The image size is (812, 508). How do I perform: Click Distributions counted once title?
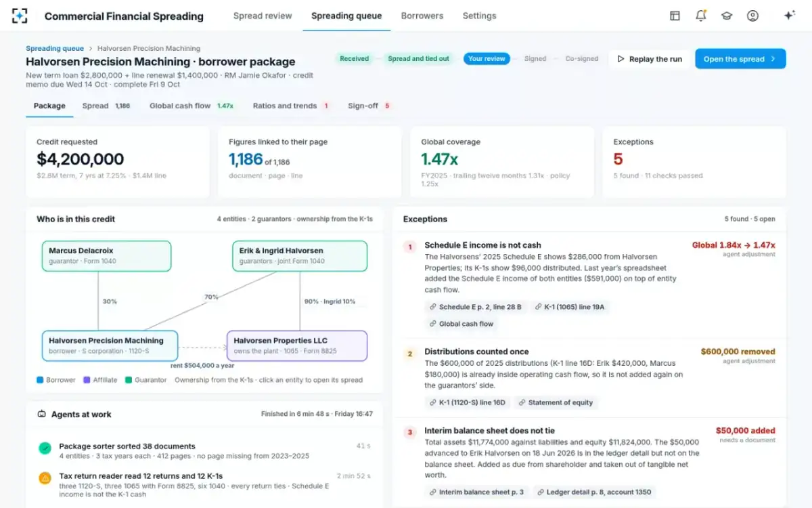tap(476, 352)
